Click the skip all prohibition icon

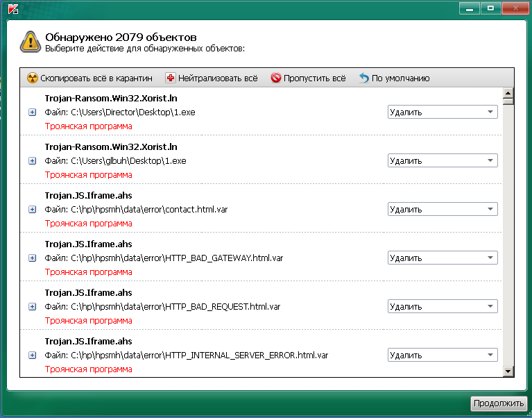point(275,78)
